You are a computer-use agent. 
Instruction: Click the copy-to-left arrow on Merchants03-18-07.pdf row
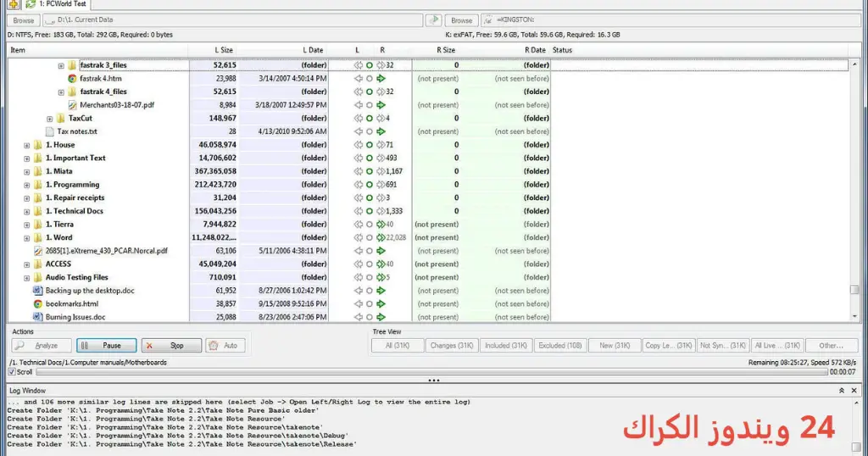coord(359,105)
